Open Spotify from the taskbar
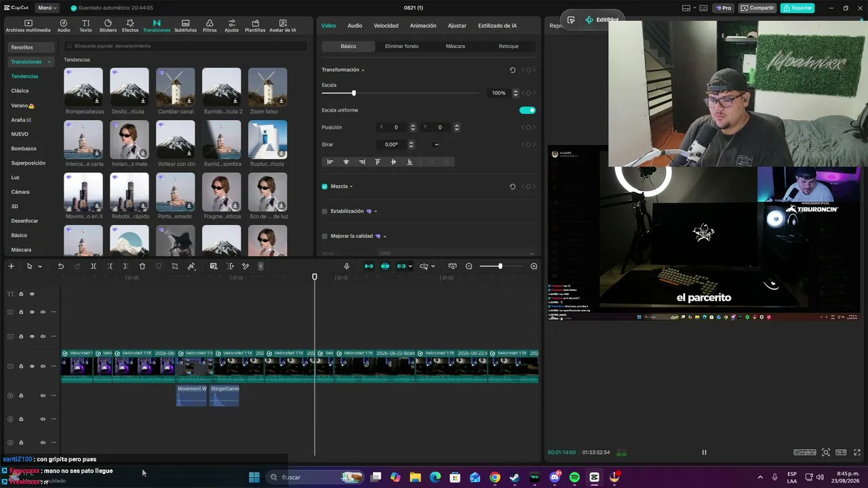Image resolution: width=868 pixels, height=488 pixels. pyautogui.click(x=574, y=477)
